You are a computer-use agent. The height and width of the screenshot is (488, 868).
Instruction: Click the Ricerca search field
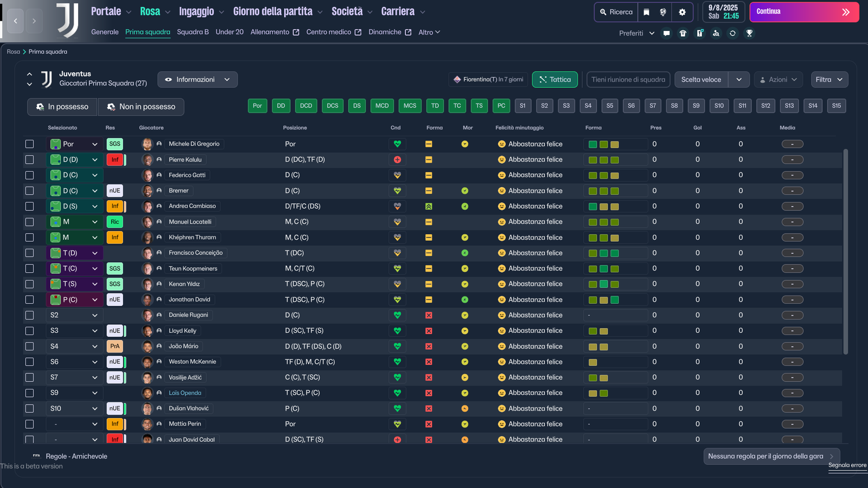click(616, 12)
